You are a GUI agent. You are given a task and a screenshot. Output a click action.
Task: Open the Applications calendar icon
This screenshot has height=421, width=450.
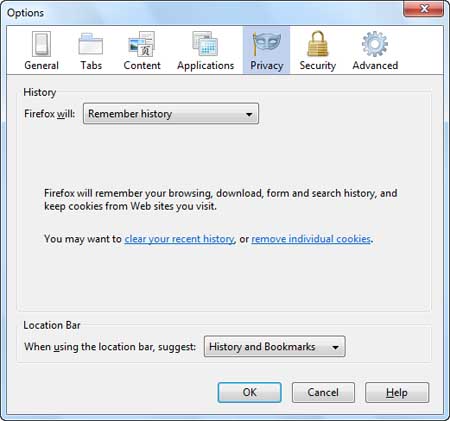point(205,44)
